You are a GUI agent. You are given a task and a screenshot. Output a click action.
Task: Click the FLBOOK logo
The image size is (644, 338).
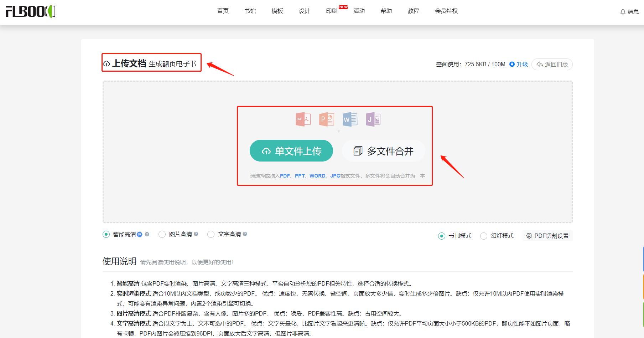coord(30,11)
